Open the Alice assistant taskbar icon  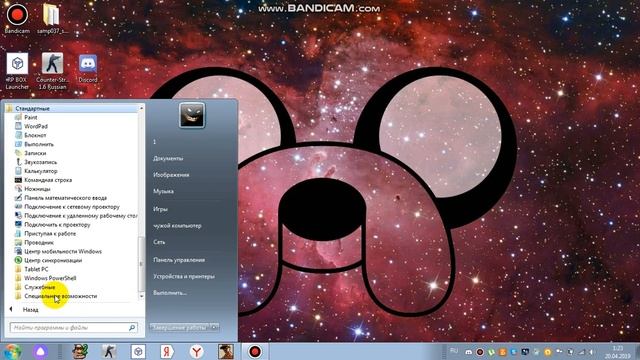pos(40,352)
